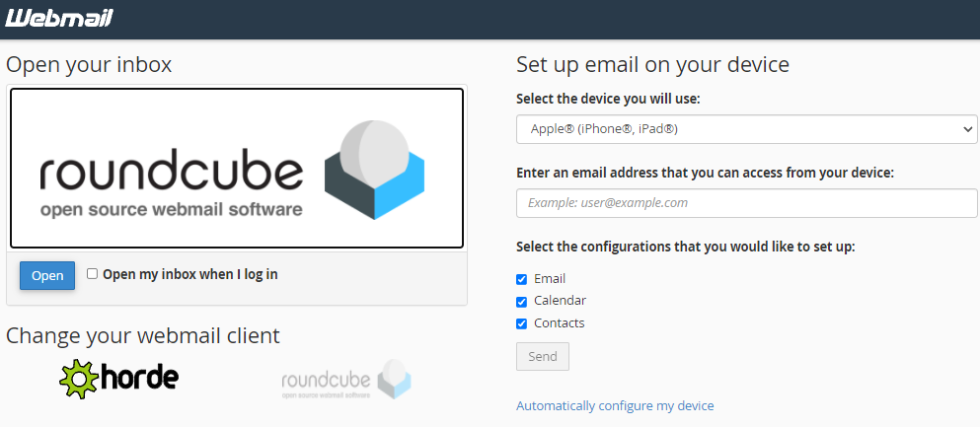Click the green Horde gear icon
Screen dimensions: 980x427
[77, 379]
